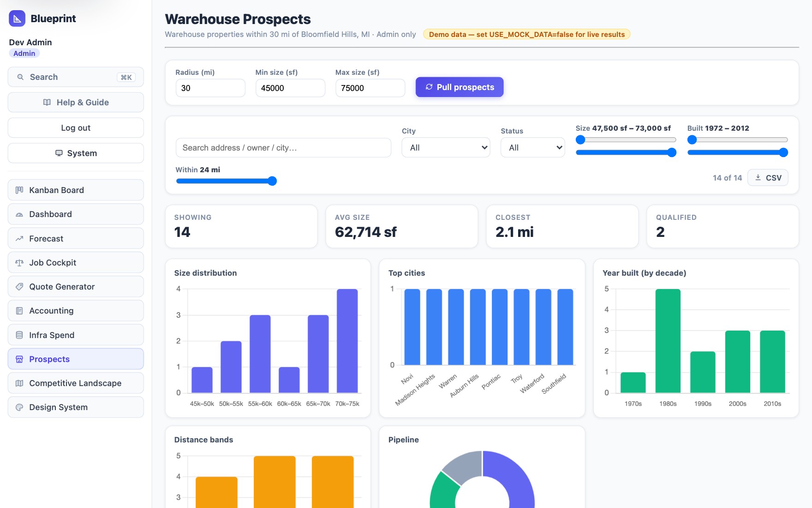Click the Admin role badge
This screenshot has width=812, height=508.
point(24,53)
